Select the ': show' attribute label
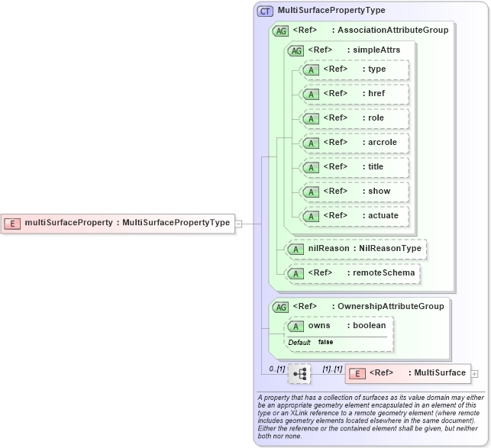The image size is (491, 448). (x=376, y=191)
